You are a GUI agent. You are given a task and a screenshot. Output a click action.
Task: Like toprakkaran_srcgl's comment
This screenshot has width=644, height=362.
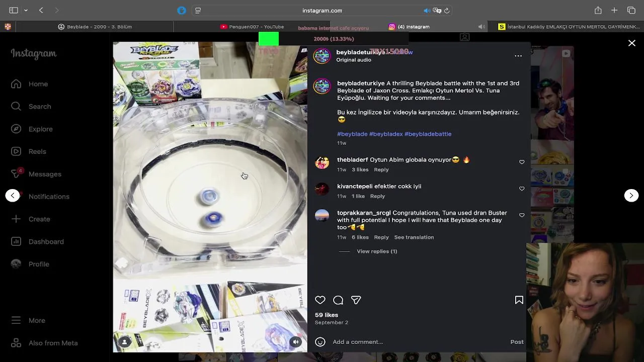coord(522,215)
